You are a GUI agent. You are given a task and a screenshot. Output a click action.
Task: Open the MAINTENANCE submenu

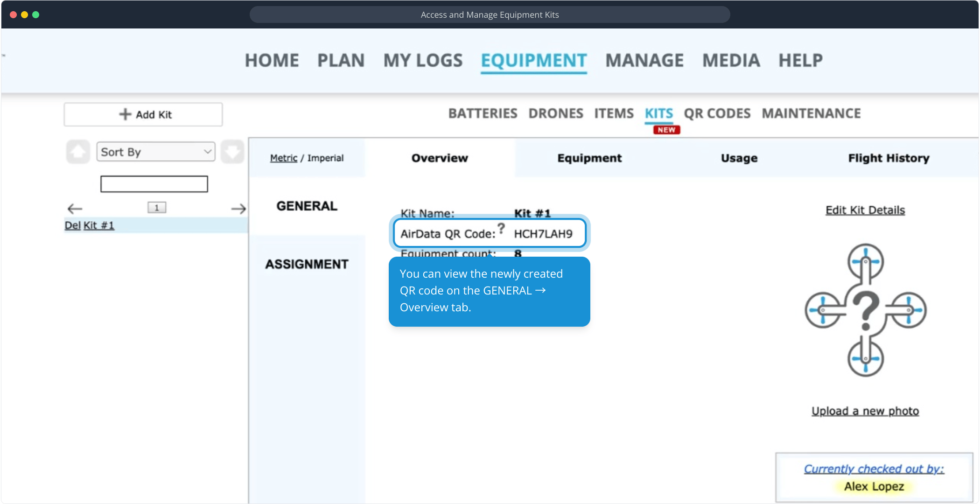click(811, 113)
